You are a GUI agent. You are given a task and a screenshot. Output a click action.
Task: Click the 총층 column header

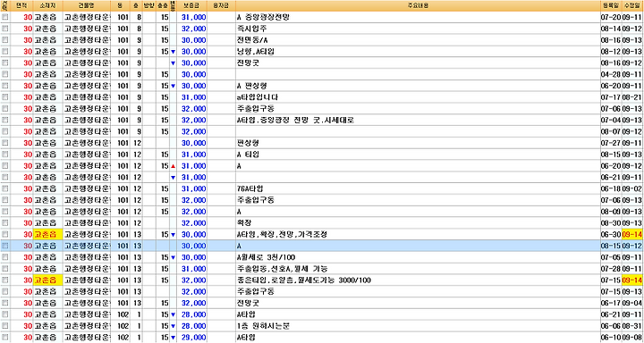pyautogui.click(x=163, y=5)
